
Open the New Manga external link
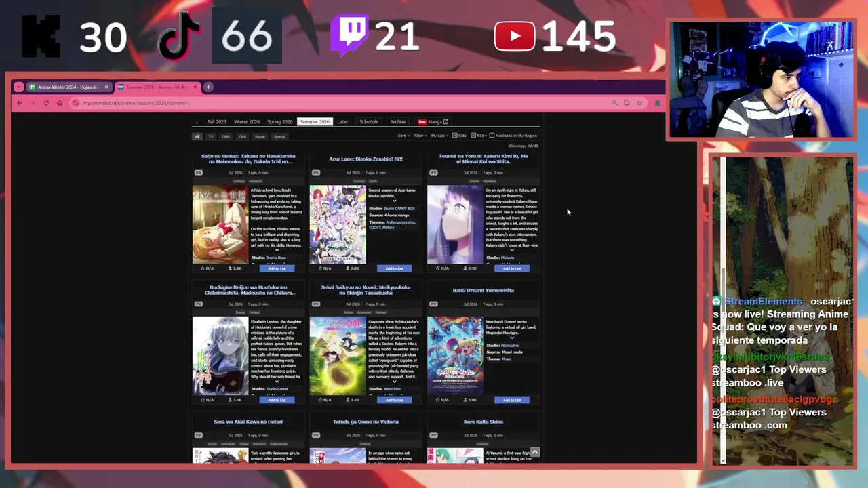433,122
